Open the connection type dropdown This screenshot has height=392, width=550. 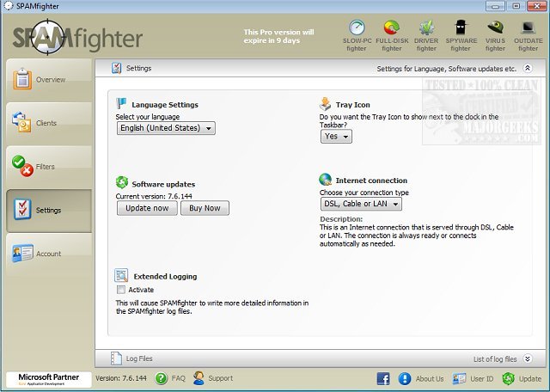(361, 204)
